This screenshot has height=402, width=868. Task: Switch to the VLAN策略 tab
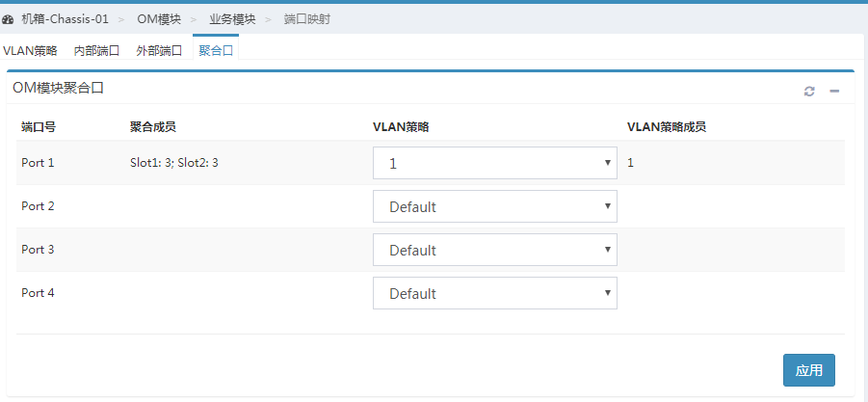(x=30, y=51)
